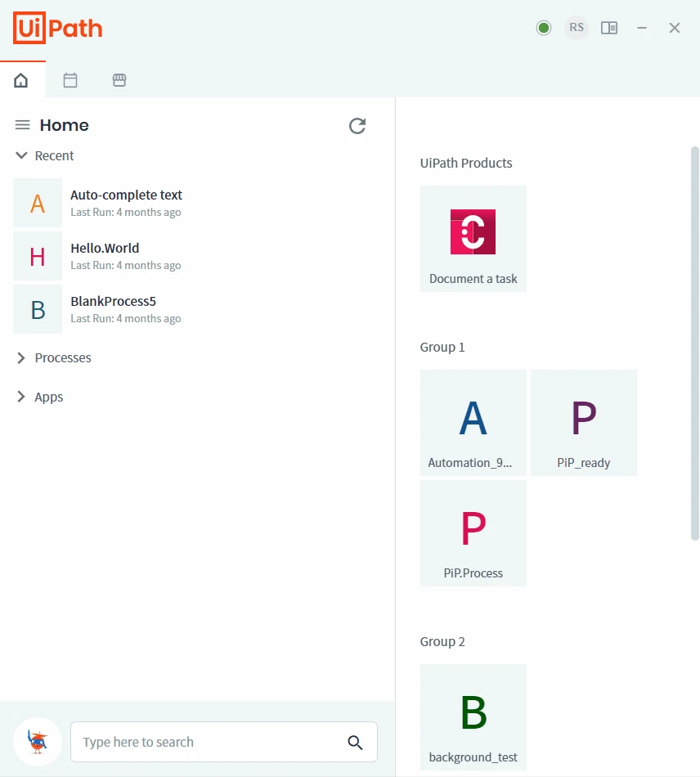Click the UiPath Products heading
The image size is (700, 777).
click(x=465, y=163)
